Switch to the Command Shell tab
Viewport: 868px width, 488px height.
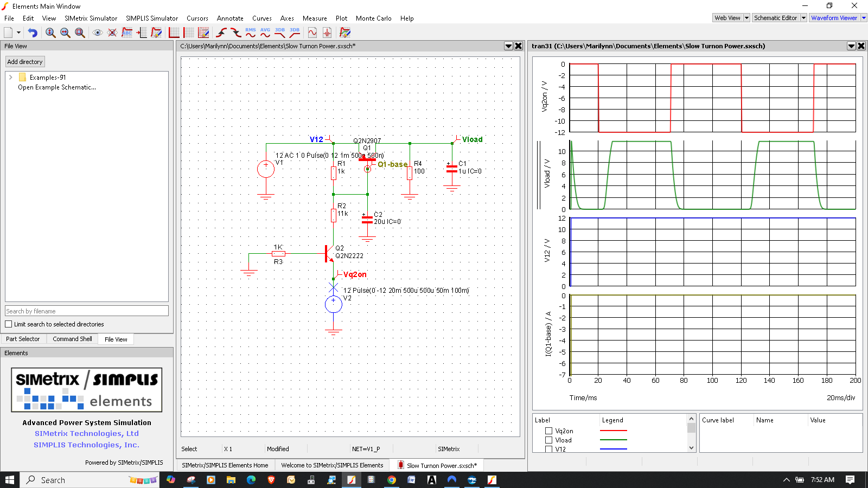72,339
